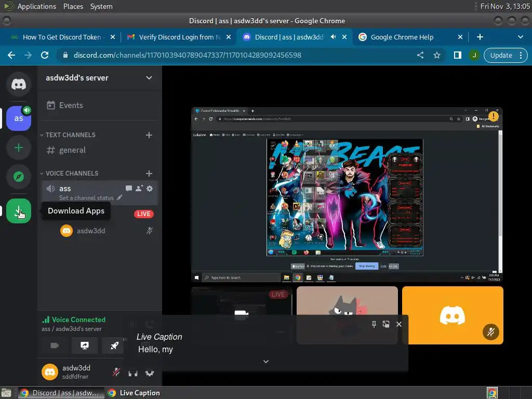Open the System menu
Viewport: 532px width, 399px height.
pos(101,6)
